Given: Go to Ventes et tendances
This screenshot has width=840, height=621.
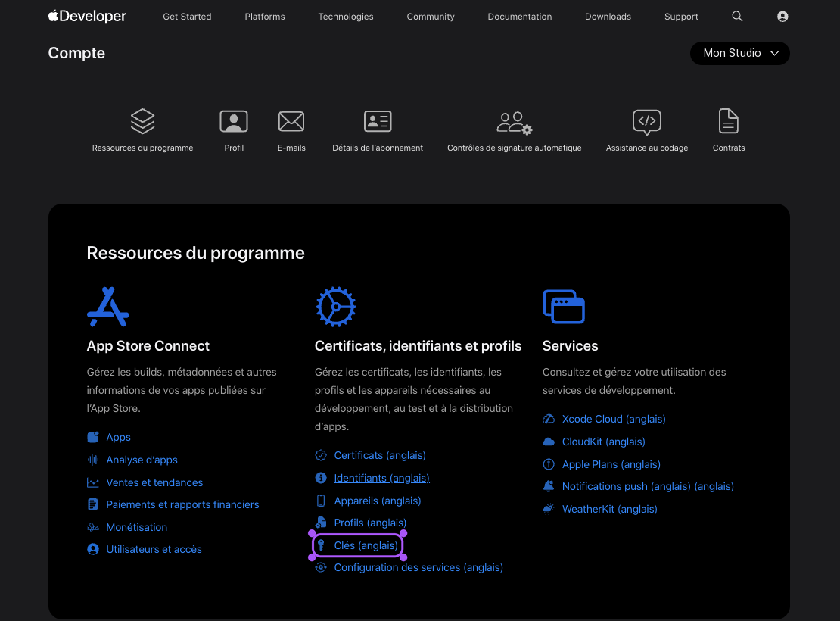Looking at the screenshot, I should click(x=154, y=482).
